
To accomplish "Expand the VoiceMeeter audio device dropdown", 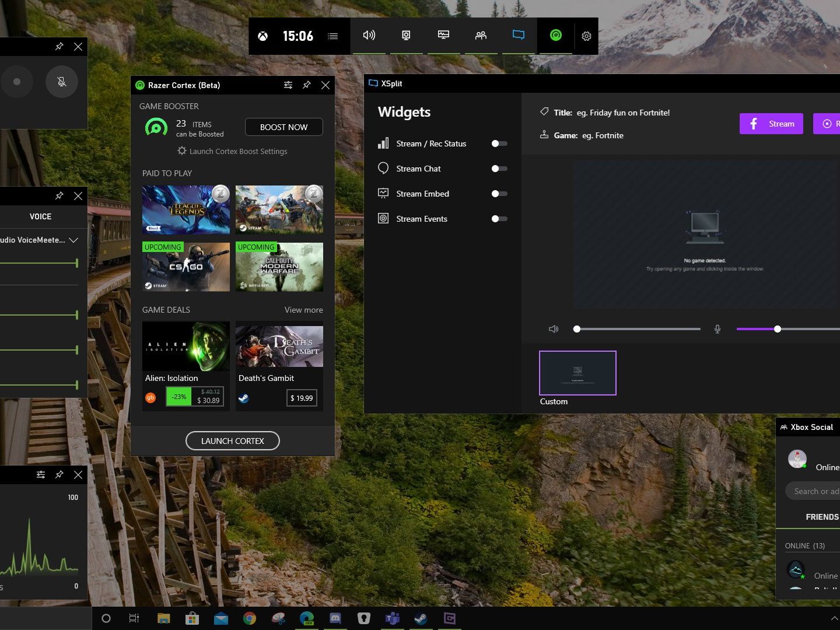I will [73, 240].
